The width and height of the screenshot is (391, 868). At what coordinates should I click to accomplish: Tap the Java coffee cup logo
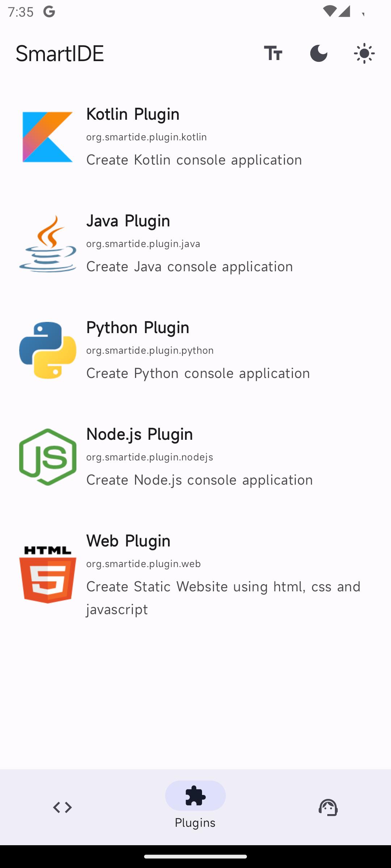(47, 243)
